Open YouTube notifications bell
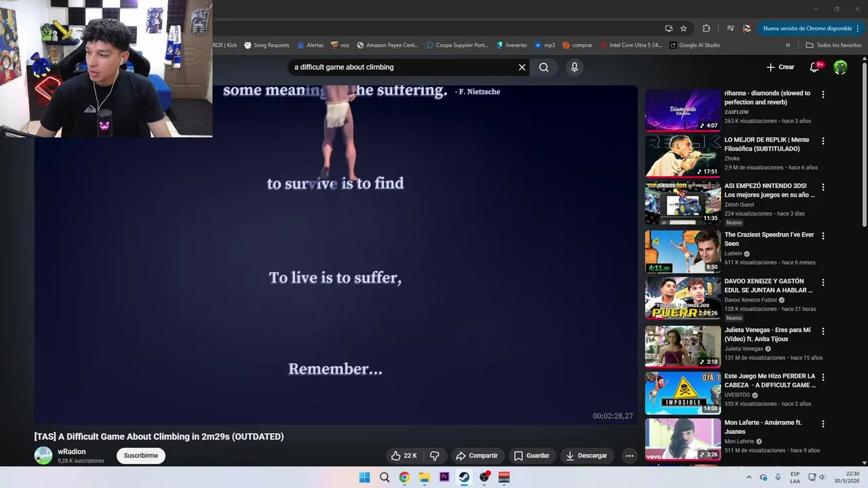This screenshot has width=868, height=488. 816,67
